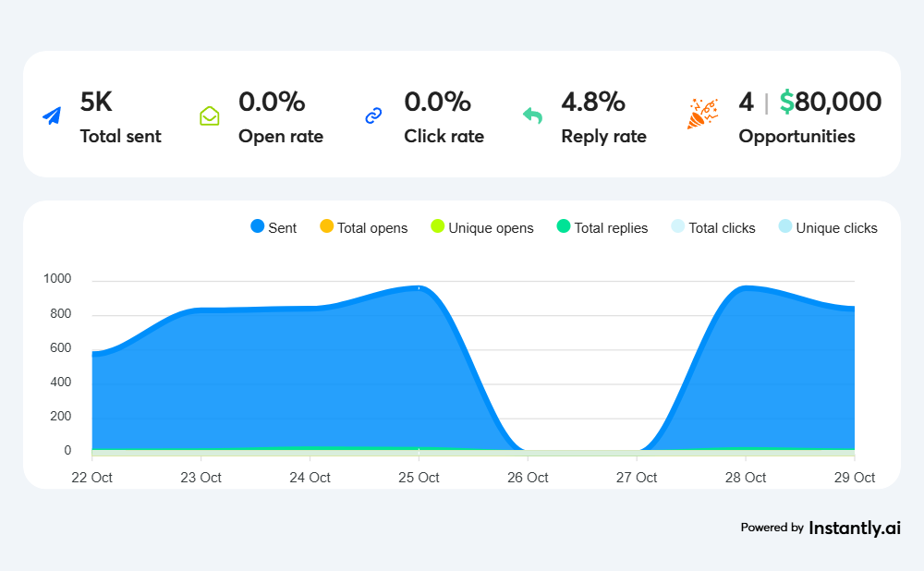Open the Powered by Instantly.ai link

point(821,528)
